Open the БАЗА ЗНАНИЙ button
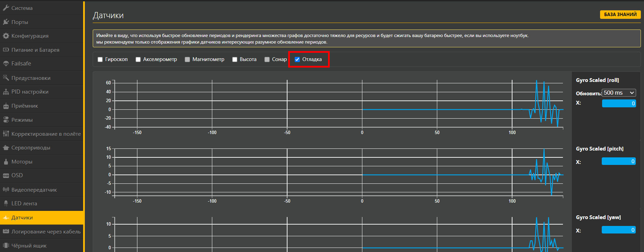The width and height of the screenshot is (644, 252). pos(620,14)
